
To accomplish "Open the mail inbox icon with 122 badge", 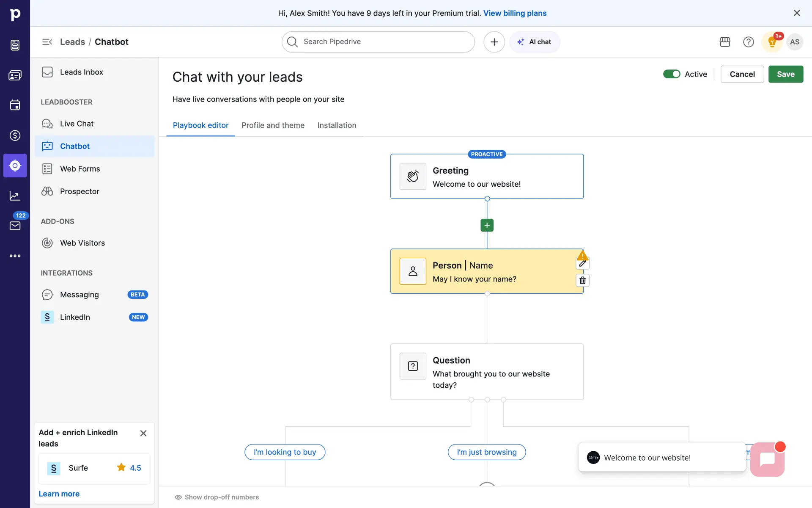I will click(15, 226).
